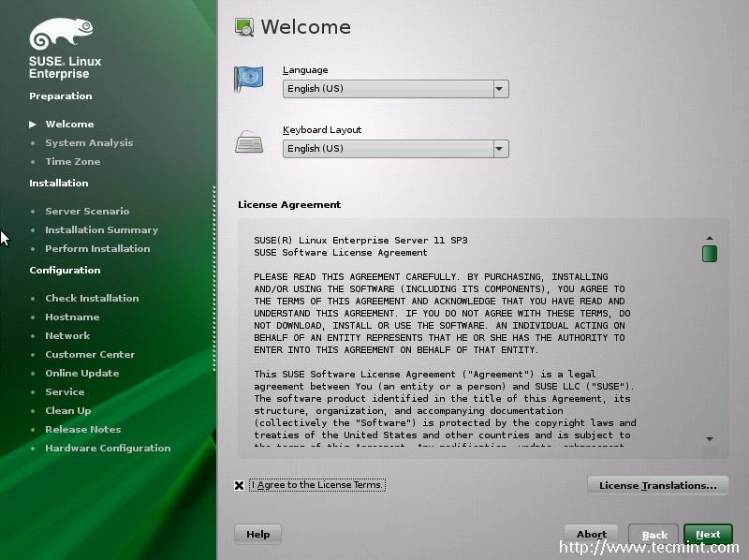The width and height of the screenshot is (749, 560).
Task: Click the PLEASE READ THIS AGREEMENT CAREFULLY line
Action: pos(431,276)
